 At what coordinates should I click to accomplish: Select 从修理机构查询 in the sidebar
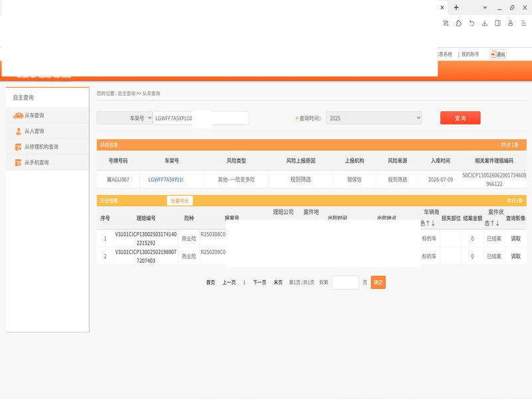41,147
